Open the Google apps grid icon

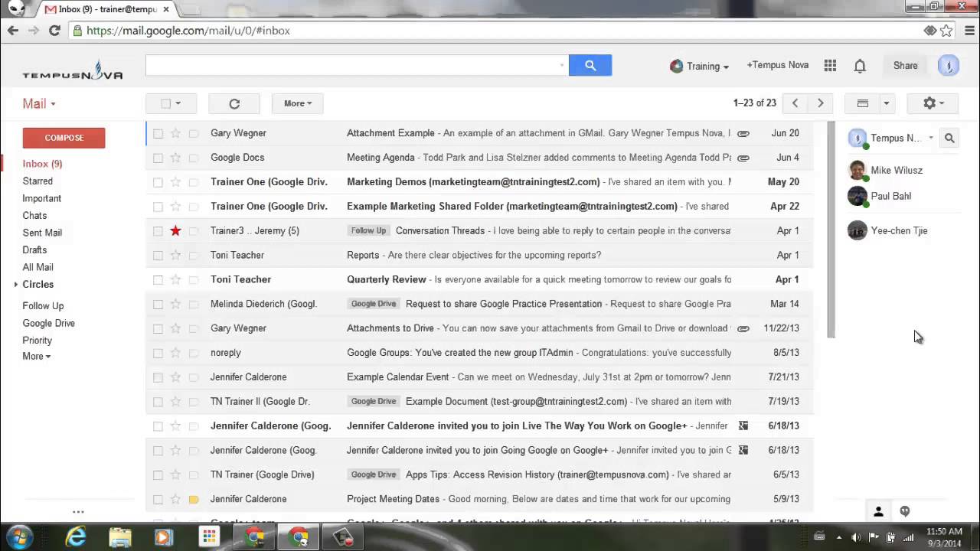[x=830, y=66]
